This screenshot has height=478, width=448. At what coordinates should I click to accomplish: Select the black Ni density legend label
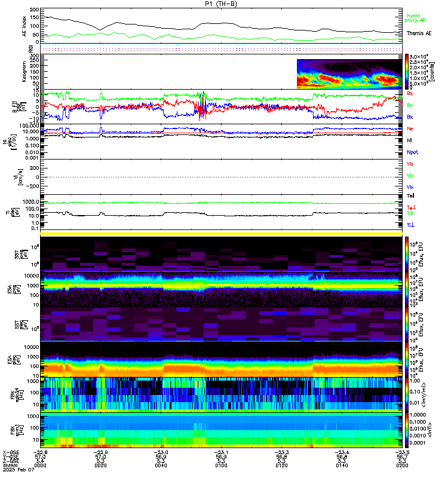click(410, 140)
